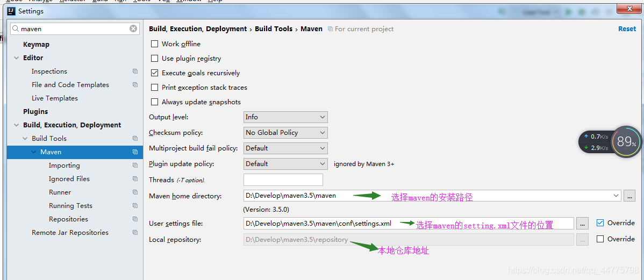Open Remote Jar Repositories page
The width and height of the screenshot is (644, 280).
tap(70, 233)
